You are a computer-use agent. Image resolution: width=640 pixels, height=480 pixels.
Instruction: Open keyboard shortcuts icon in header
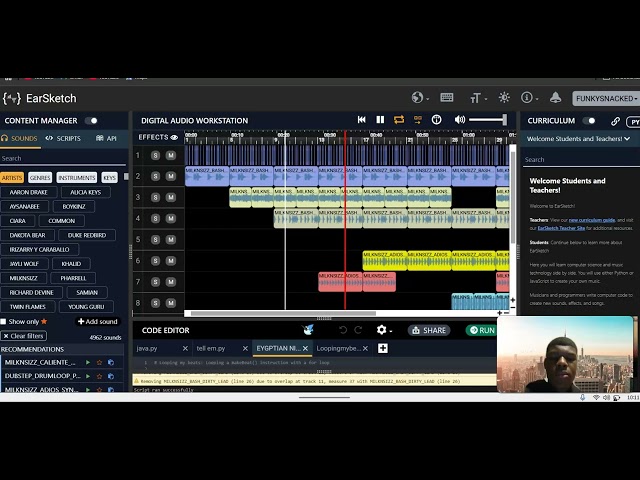pyautogui.click(x=447, y=98)
